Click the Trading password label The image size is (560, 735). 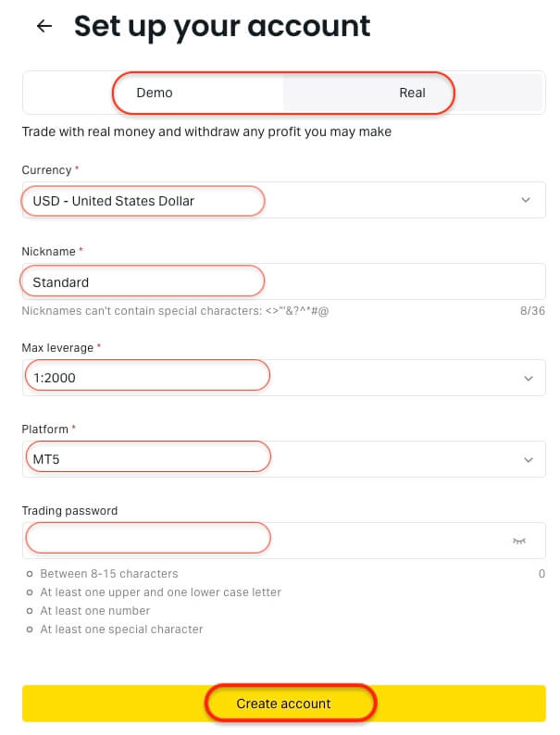coord(69,510)
